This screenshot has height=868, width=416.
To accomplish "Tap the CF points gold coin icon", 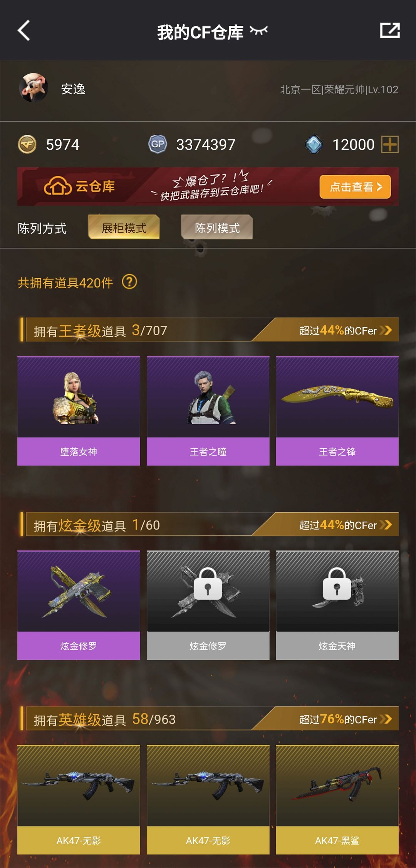I will [x=27, y=144].
